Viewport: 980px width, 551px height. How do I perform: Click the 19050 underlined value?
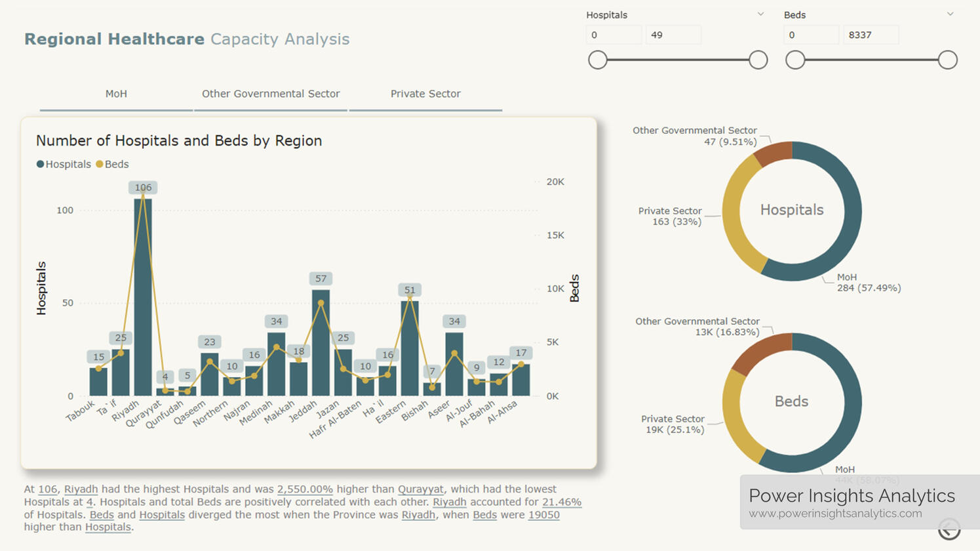pyautogui.click(x=543, y=514)
